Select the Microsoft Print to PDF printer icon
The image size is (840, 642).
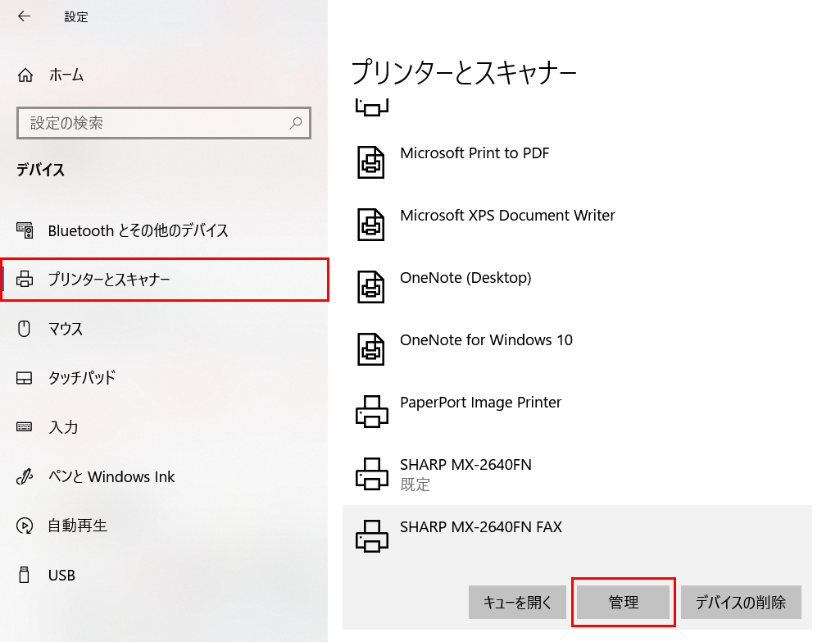[x=373, y=162]
